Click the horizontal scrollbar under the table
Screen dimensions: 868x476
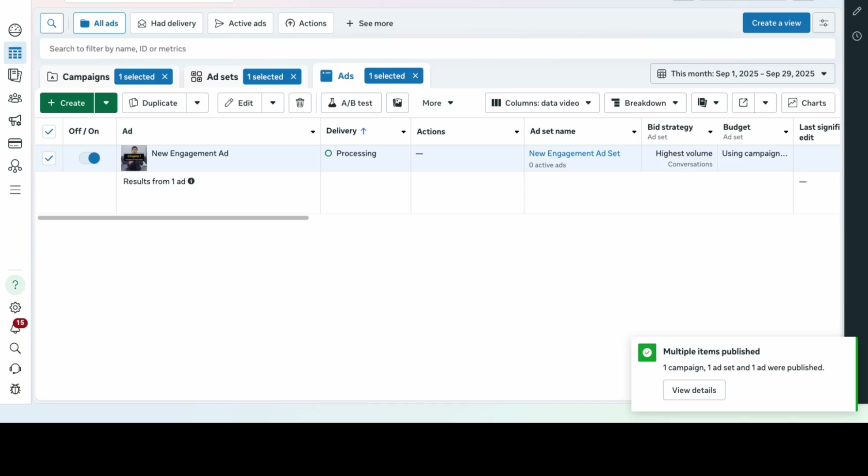pyautogui.click(x=173, y=218)
